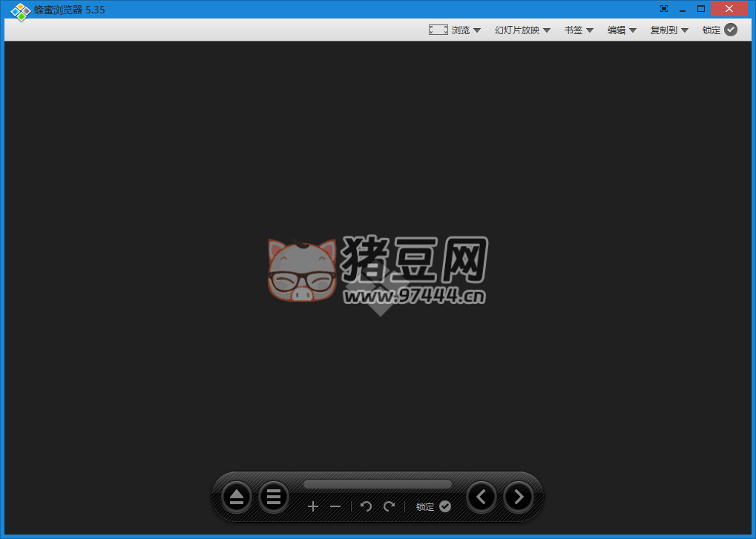Screen dimensions: 756x539
Task: Expand the 幻灯片放映 dropdown arrow
Action: 547,30
